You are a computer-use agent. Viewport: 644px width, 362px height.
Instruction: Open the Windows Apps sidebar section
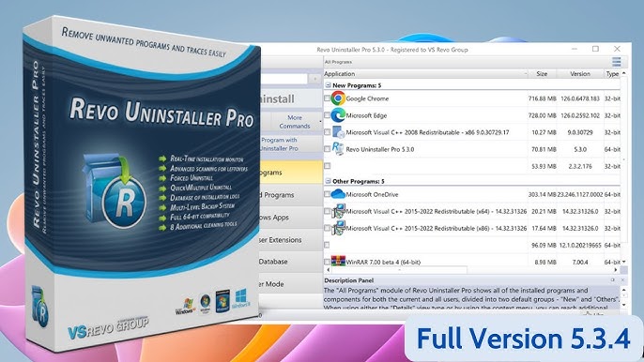(x=291, y=218)
